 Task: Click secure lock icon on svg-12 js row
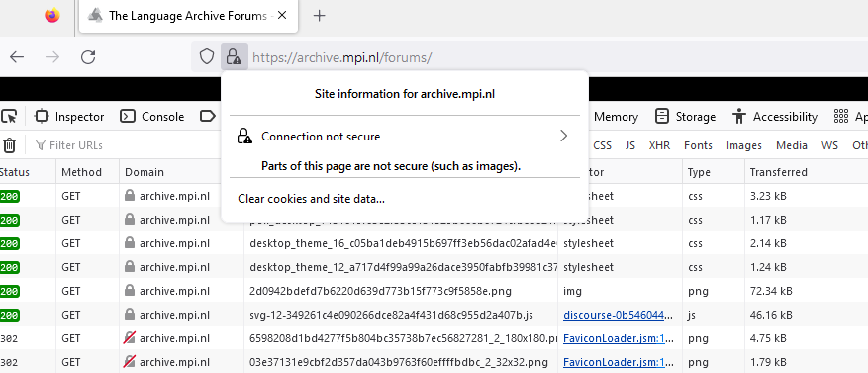tap(130, 315)
